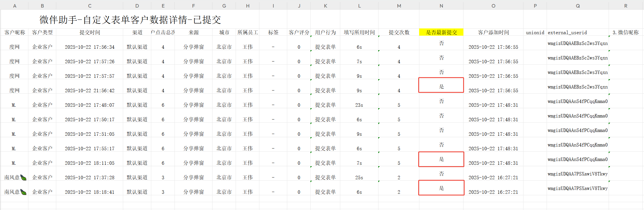Click the external_userid header cell
Viewport: 644px width, 210px height.
coord(567,32)
